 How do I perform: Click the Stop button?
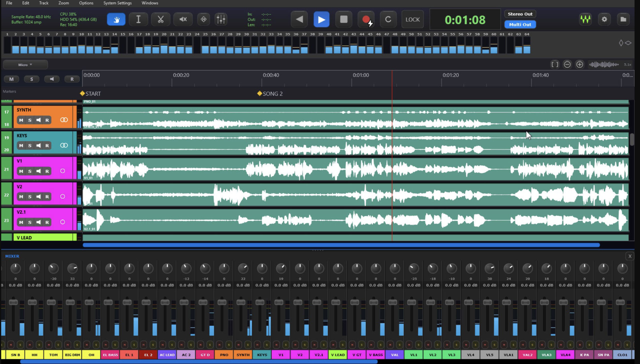pyautogui.click(x=344, y=19)
